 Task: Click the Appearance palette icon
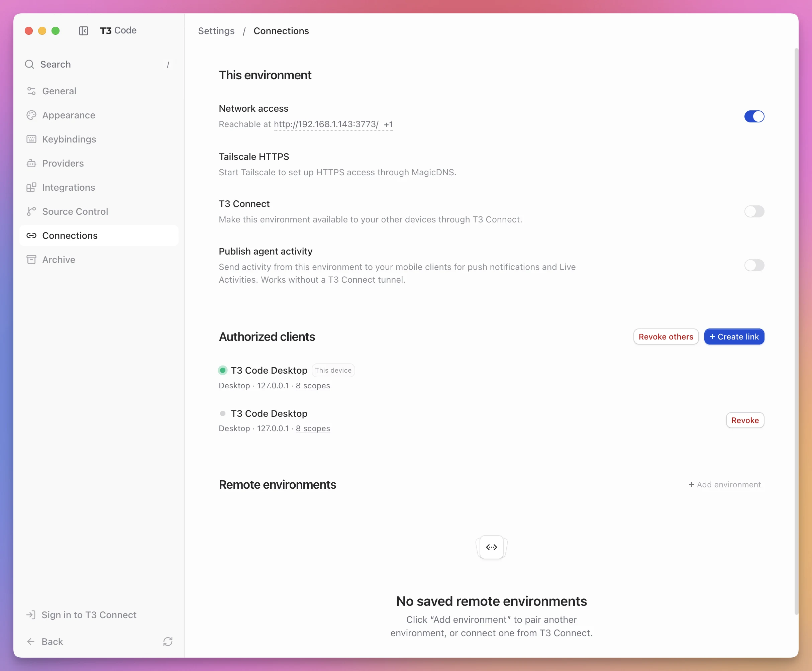point(31,115)
